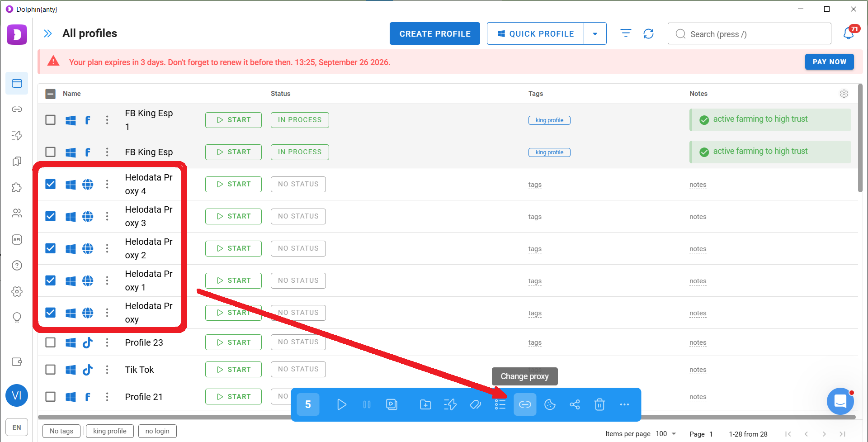Expand the sidebar with double chevron
868x442 pixels.
tap(48, 33)
